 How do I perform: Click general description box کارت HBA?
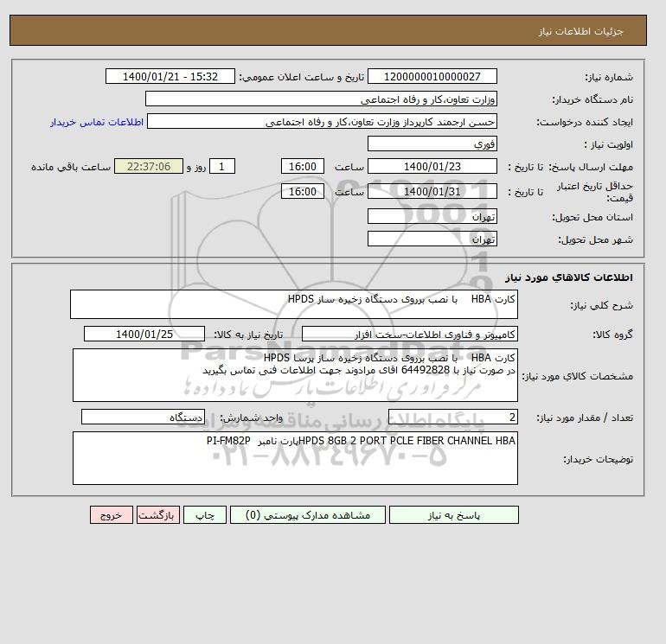tap(294, 304)
